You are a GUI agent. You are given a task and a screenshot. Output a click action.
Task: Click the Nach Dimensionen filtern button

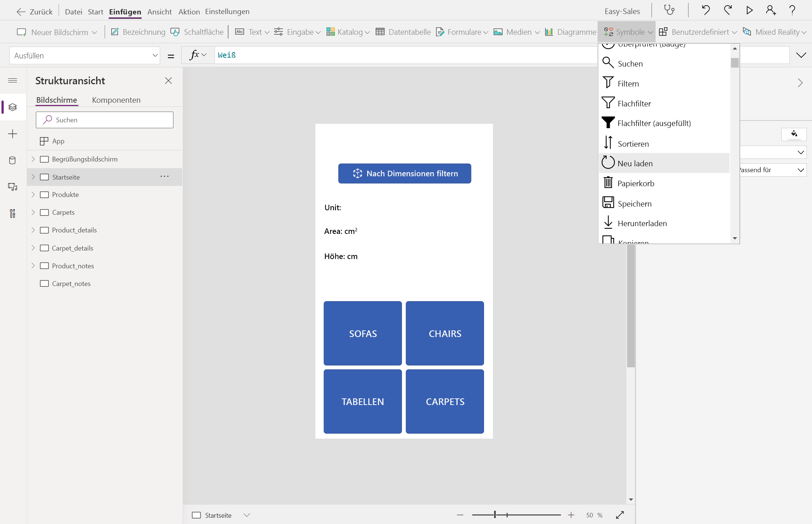405,174
